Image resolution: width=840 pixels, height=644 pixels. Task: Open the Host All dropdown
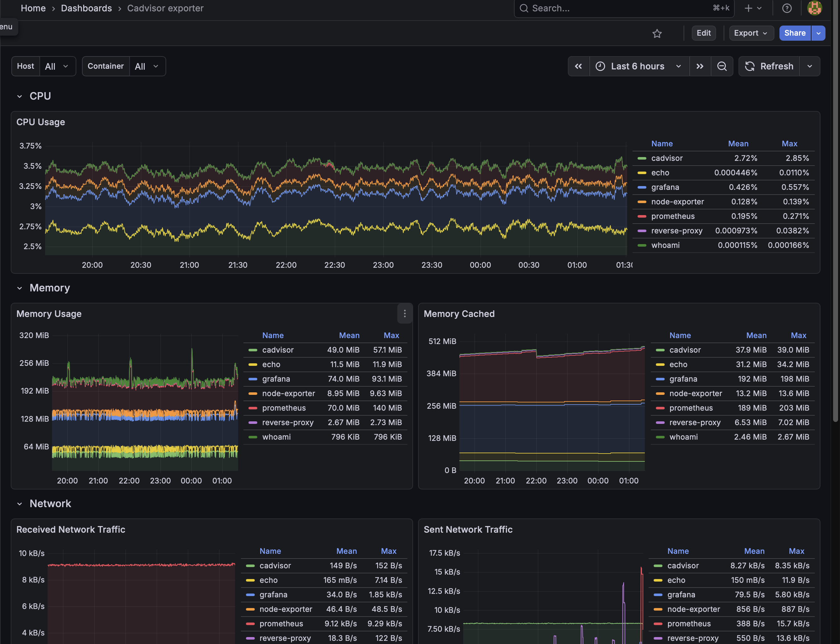coord(57,66)
